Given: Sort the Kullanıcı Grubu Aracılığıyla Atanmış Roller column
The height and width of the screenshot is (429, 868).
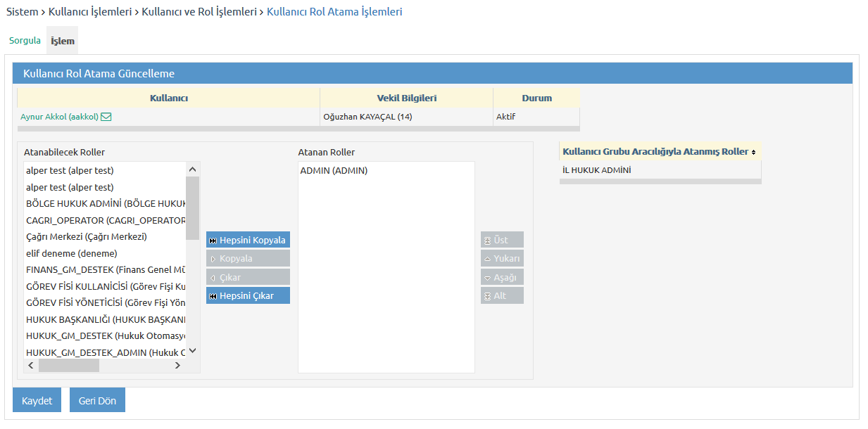Looking at the screenshot, I should pyautogui.click(x=753, y=152).
